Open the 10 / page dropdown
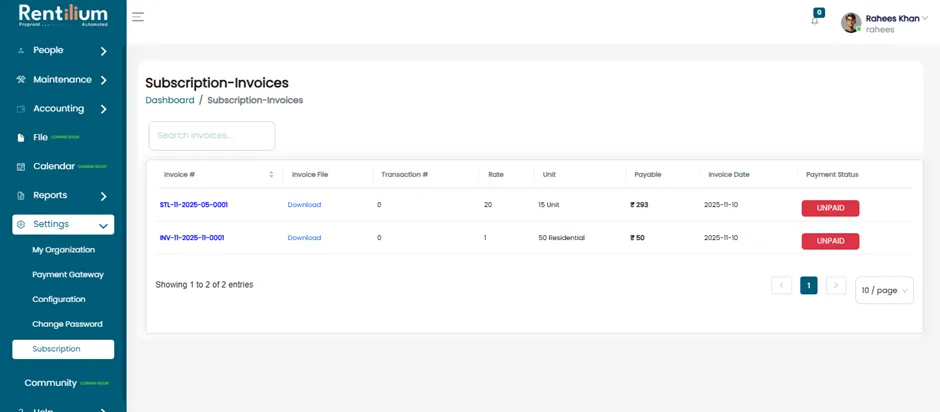Screen dimensions: 940x412 (884, 290)
